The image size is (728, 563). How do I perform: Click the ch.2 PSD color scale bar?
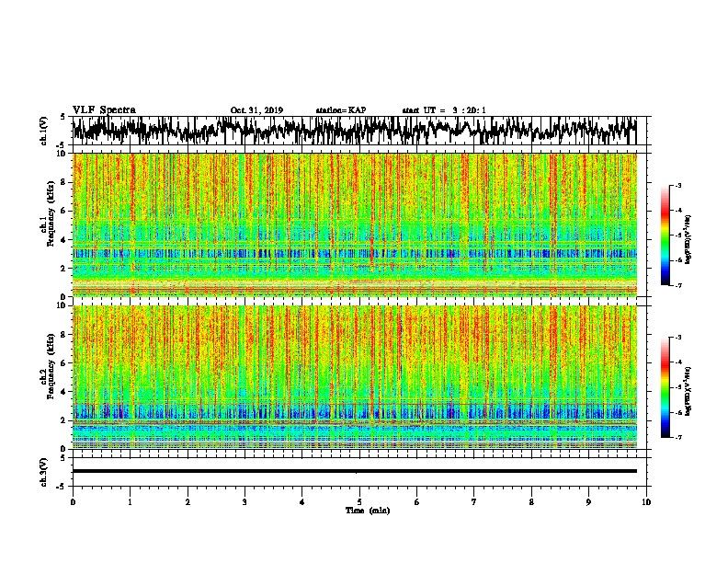pyautogui.click(x=665, y=387)
